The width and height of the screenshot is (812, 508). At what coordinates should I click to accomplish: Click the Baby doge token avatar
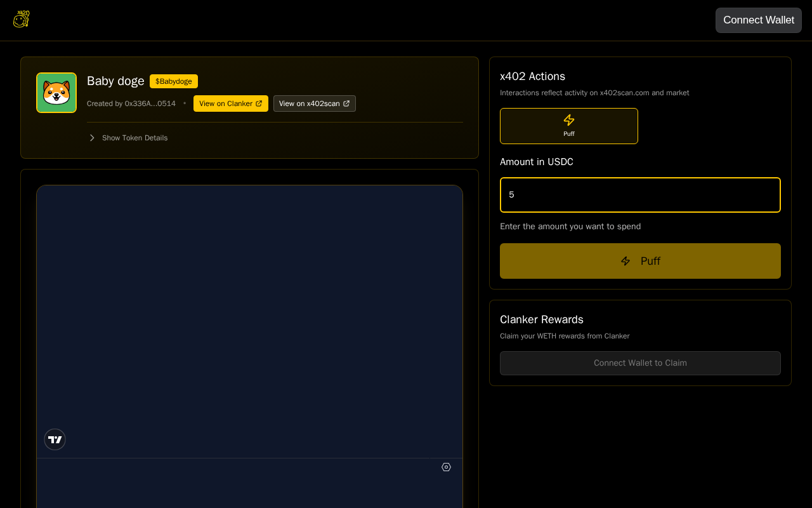56,93
